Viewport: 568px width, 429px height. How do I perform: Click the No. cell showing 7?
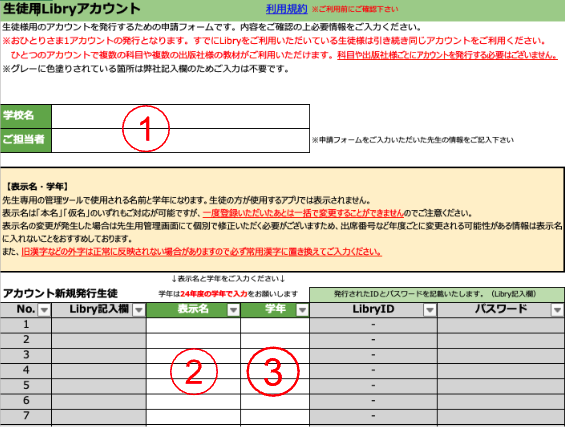pos(26,416)
